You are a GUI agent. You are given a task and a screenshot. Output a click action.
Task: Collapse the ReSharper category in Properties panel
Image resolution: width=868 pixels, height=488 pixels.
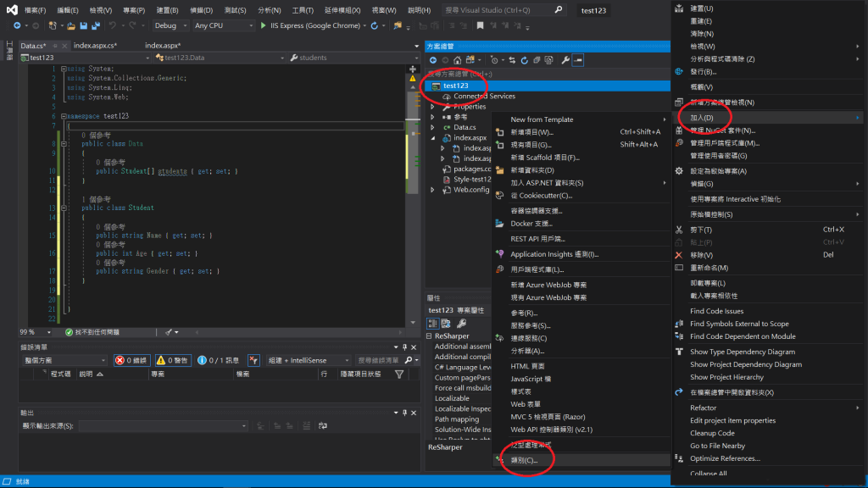point(429,335)
